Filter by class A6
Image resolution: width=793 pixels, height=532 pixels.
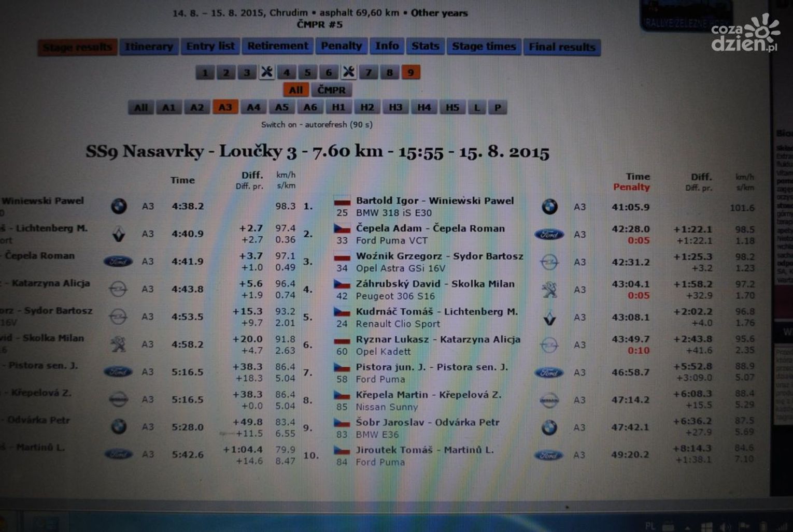(310, 108)
